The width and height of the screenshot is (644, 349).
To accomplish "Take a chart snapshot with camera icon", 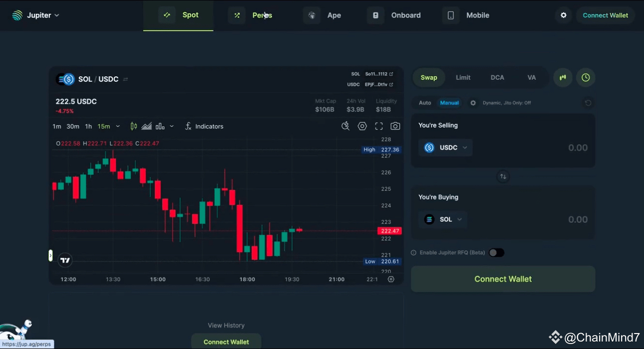I will tap(395, 126).
